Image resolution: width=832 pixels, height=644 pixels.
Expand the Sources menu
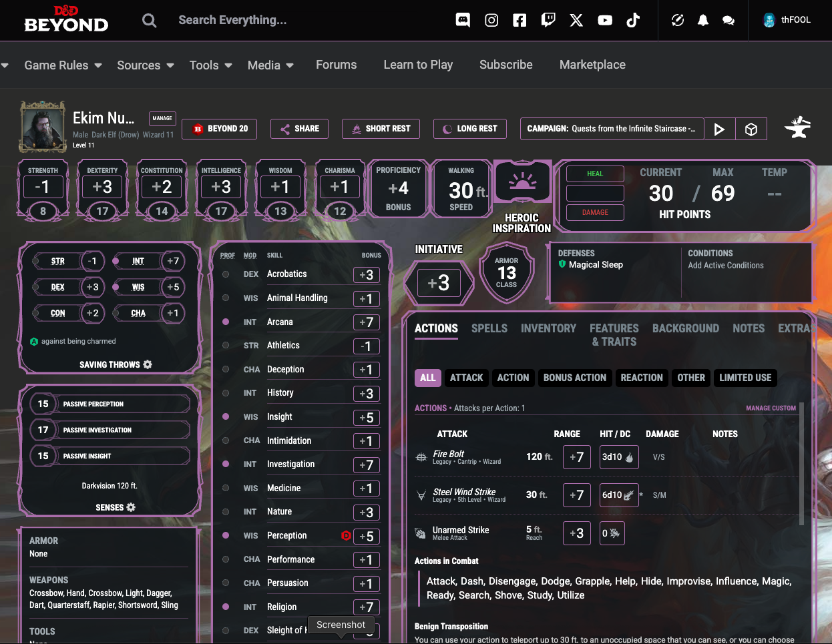[x=146, y=65]
